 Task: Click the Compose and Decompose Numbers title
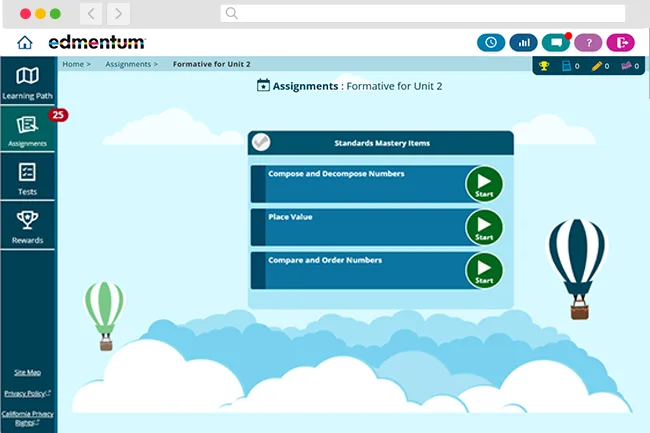[336, 174]
